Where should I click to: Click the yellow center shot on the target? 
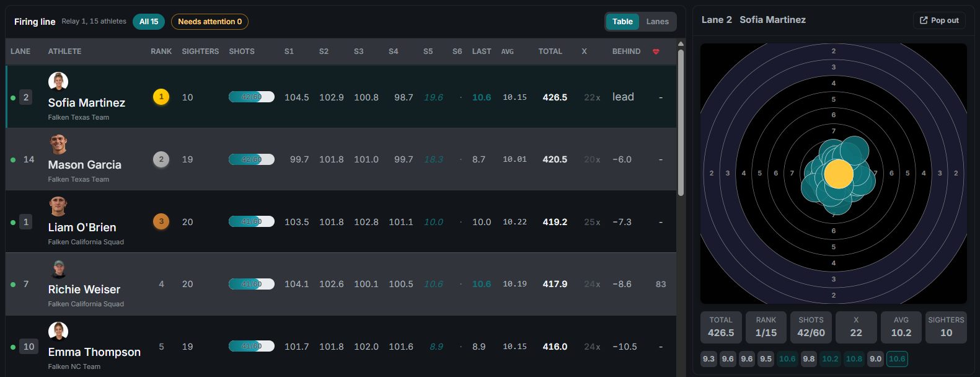pyautogui.click(x=838, y=174)
